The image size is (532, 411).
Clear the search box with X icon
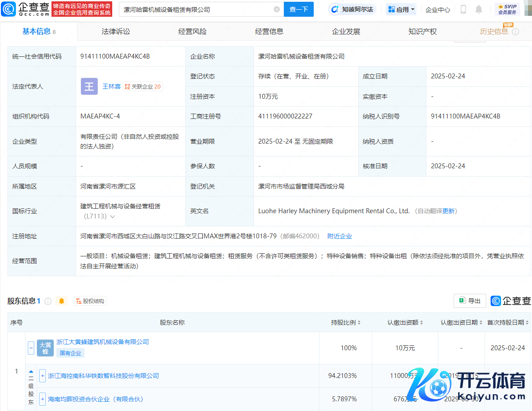click(x=277, y=9)
